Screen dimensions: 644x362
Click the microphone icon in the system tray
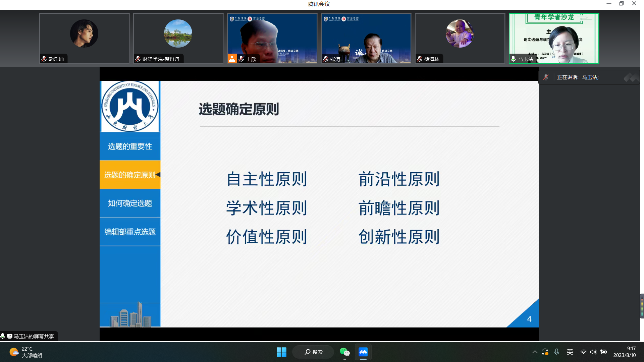pos(557,352)
